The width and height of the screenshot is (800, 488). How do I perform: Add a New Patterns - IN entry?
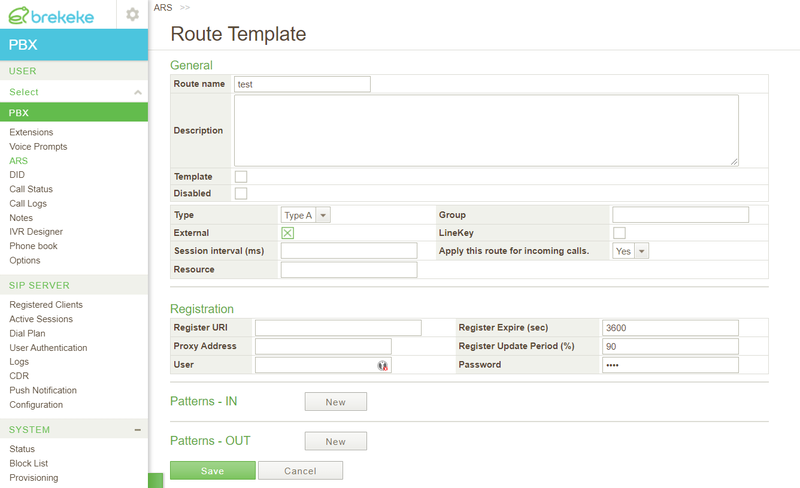(x=336, y=402)
